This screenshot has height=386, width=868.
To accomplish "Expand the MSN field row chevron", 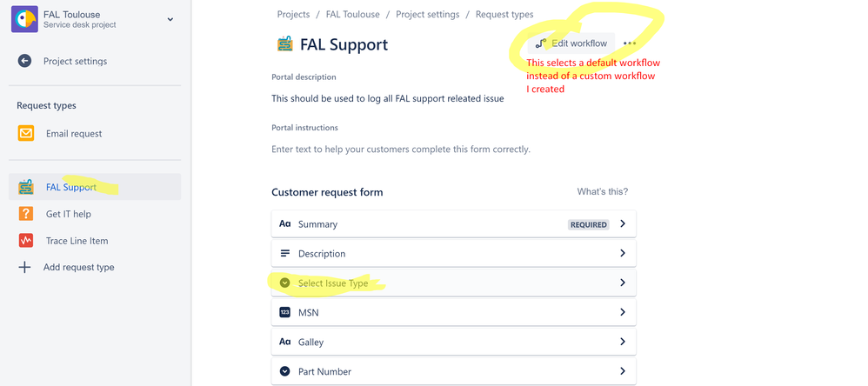I will click(623, 312).
